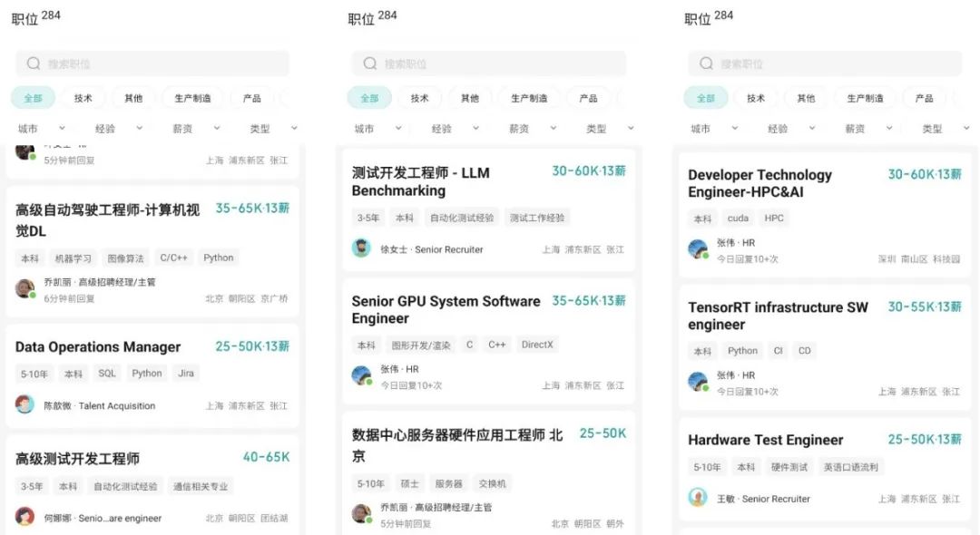Select 全部 tab in Data Operations Manager screen
The width and height of the screenshot is (980, 535).
34,98
